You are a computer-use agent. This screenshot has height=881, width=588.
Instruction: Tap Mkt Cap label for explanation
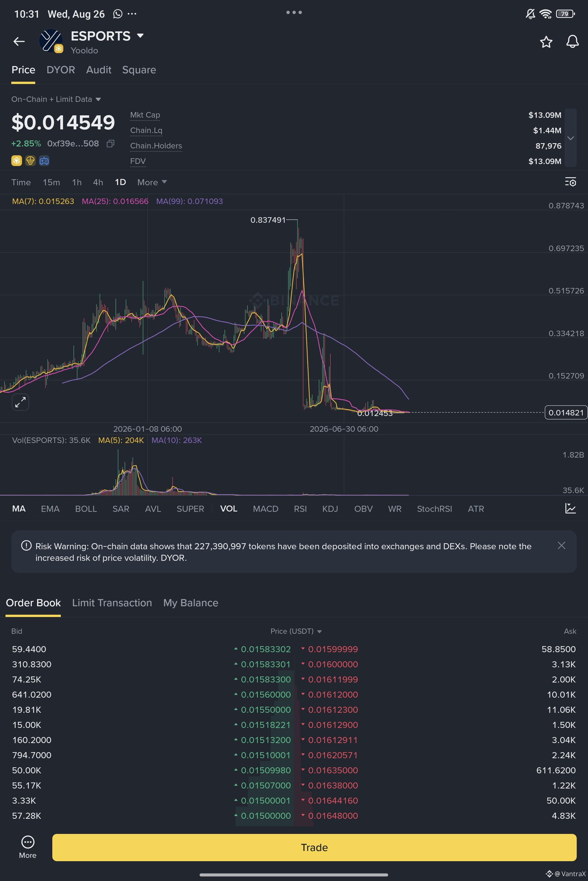click(x=145, y=115)
